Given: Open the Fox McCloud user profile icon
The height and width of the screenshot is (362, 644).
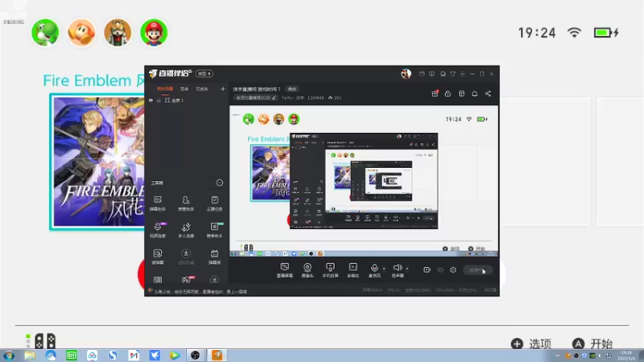Looking at the screenshot, I should 118,32.
